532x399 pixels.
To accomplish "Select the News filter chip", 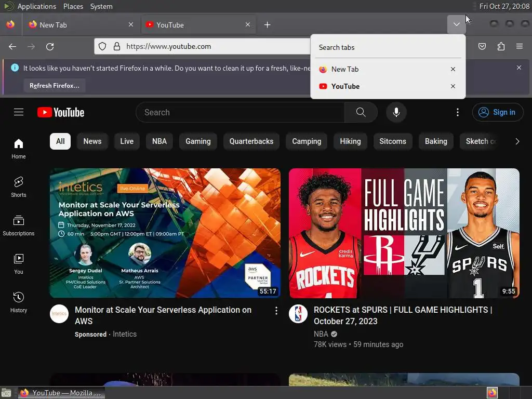I will 92,141.
